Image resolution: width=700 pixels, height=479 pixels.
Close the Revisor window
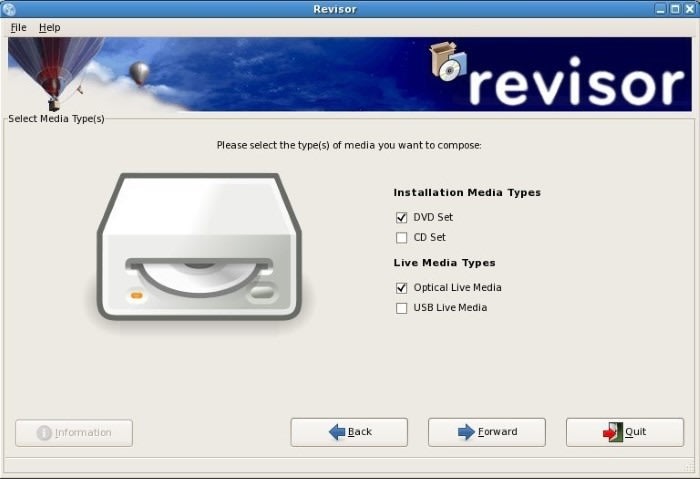690,9
